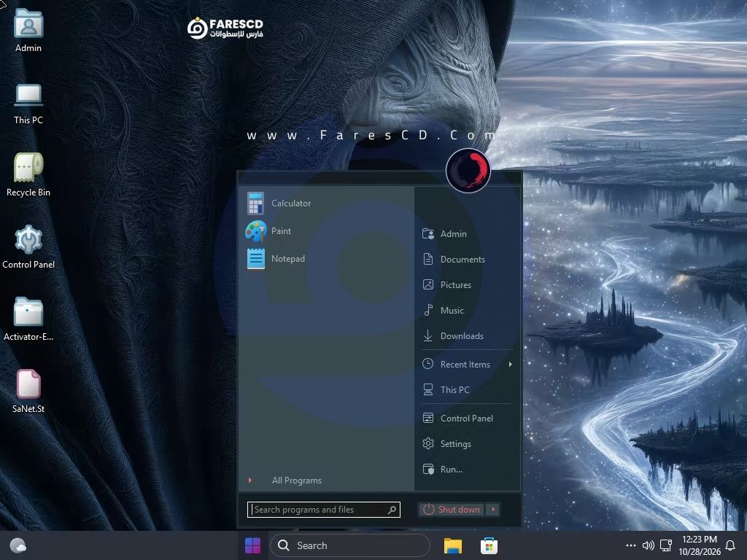The height and width of the screenshot is (560, 747).
Task: Open the Admin desktop folder icon
Action: (x=28, y=31)
